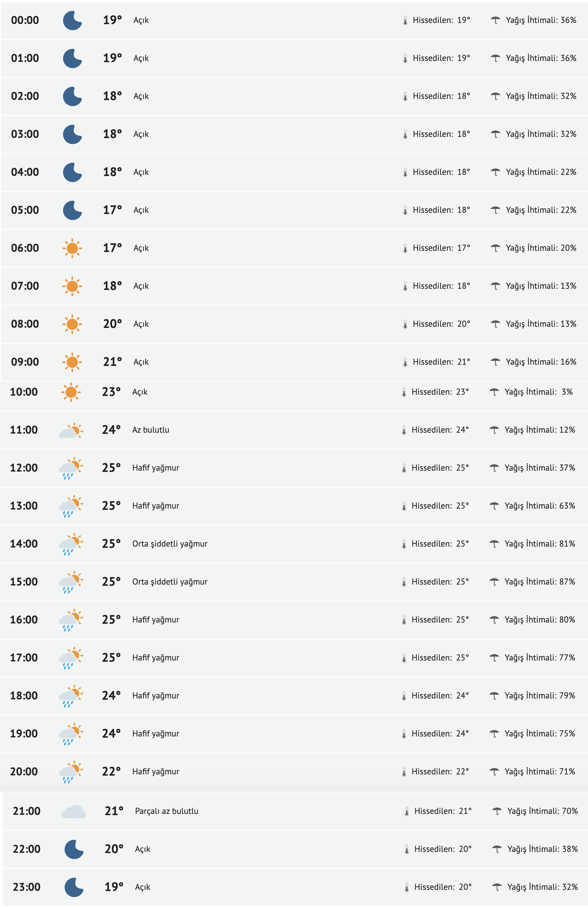Click the 25° temperature at 13:00
This screenshot has height=907, width=588.
tap(111, 506)
